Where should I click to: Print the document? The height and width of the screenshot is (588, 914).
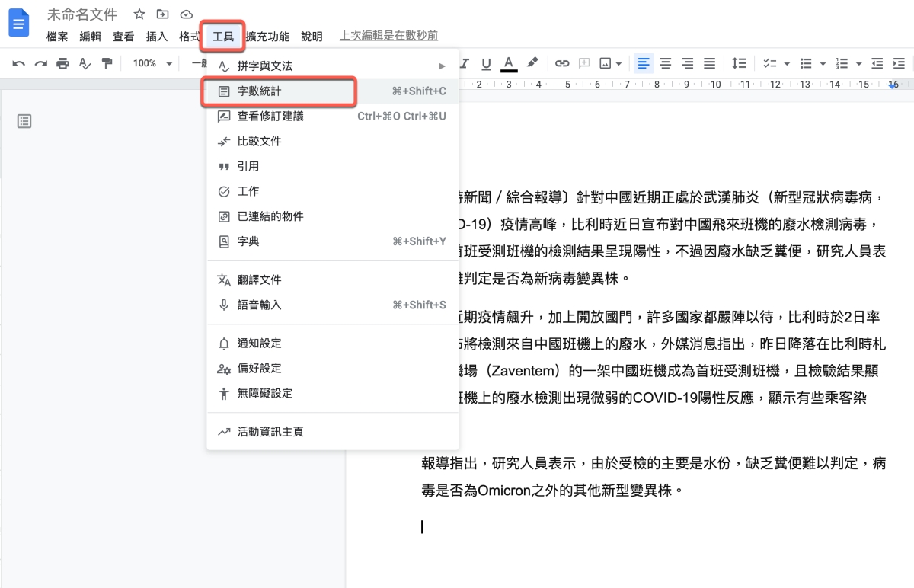pyautogui.click(x=63, y=63)
